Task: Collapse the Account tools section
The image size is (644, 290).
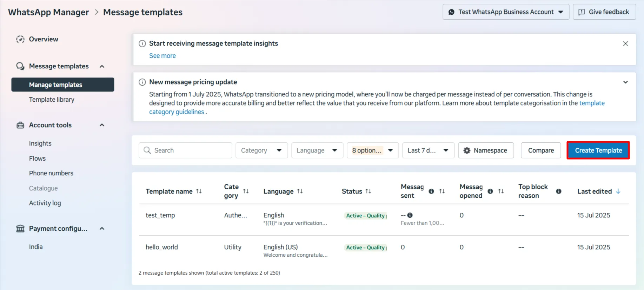Action: coord(102,125)
